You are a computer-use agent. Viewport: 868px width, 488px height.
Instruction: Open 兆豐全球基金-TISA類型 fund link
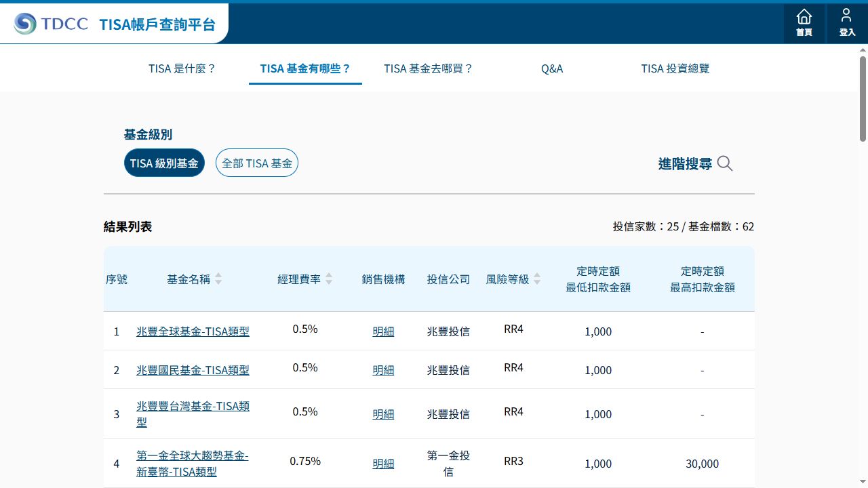pyautogui.click(x=193, y=331)
